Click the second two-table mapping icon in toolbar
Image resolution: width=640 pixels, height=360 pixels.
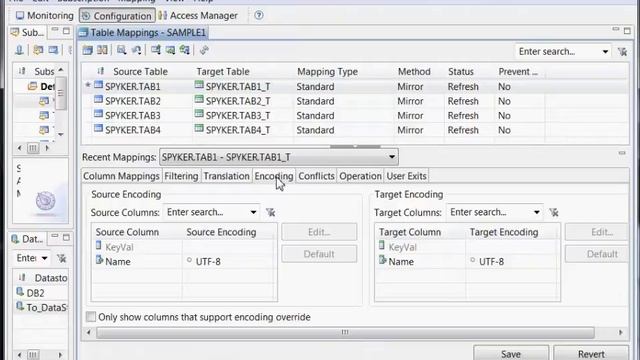(102, 50)
